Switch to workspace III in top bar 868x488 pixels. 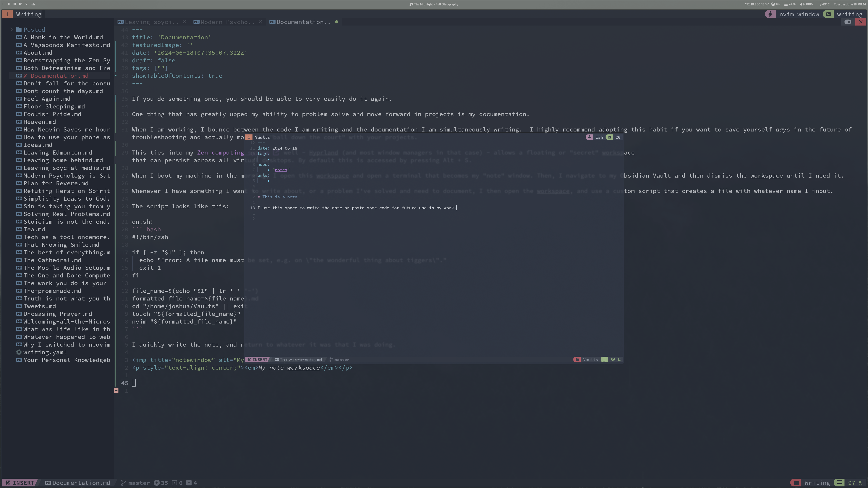[x=14, y=4]
